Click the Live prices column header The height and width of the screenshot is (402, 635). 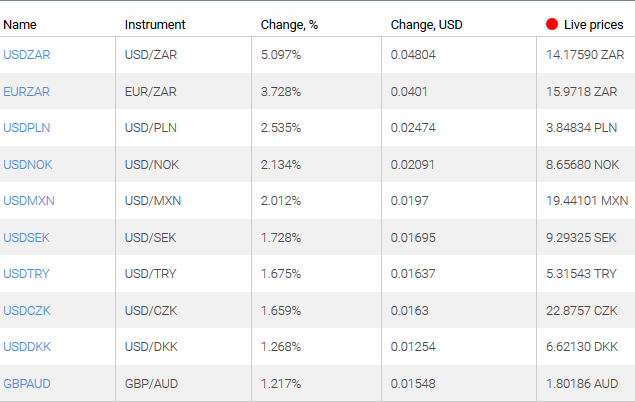(x=592, y=23)
